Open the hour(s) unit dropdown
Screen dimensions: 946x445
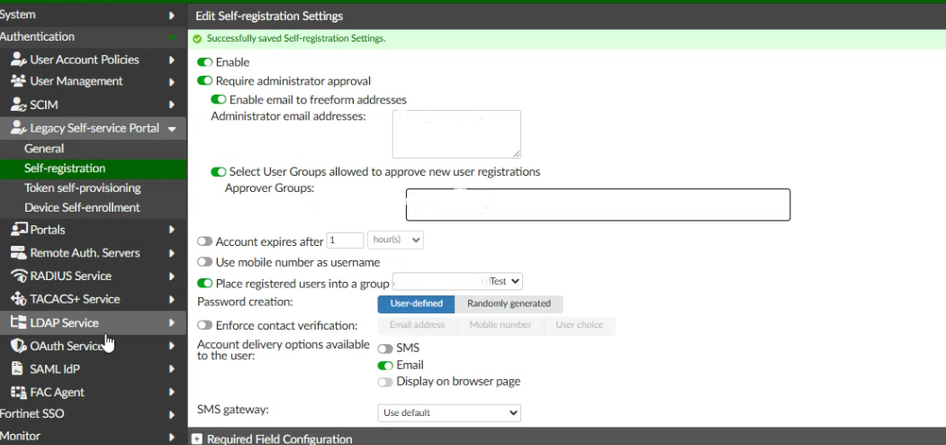(395, 240)
